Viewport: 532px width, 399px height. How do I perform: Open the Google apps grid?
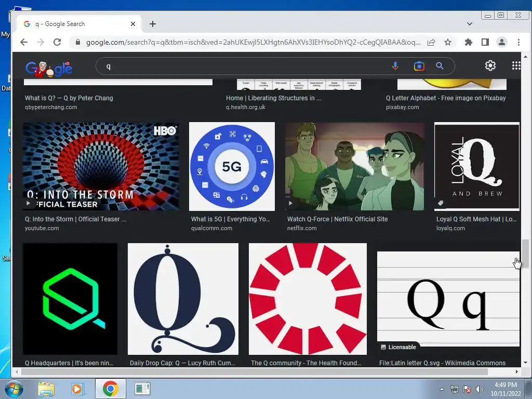point(516,65)
